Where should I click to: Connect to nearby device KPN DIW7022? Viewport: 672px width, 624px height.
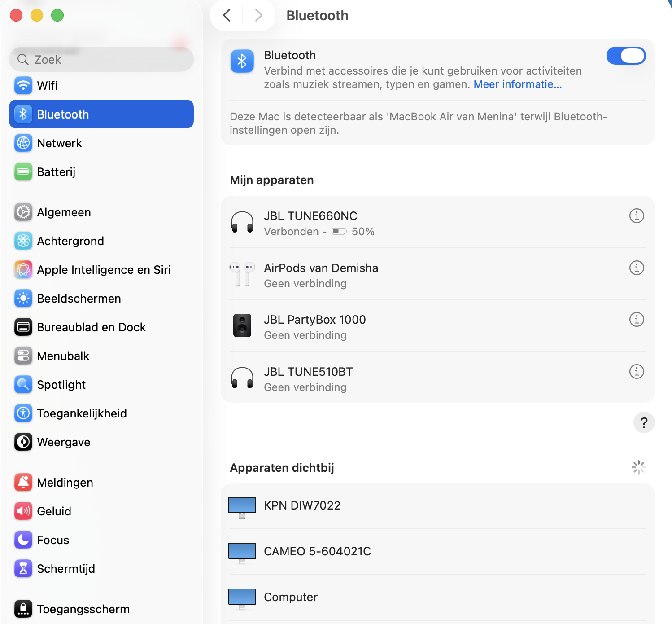point(302,505)
